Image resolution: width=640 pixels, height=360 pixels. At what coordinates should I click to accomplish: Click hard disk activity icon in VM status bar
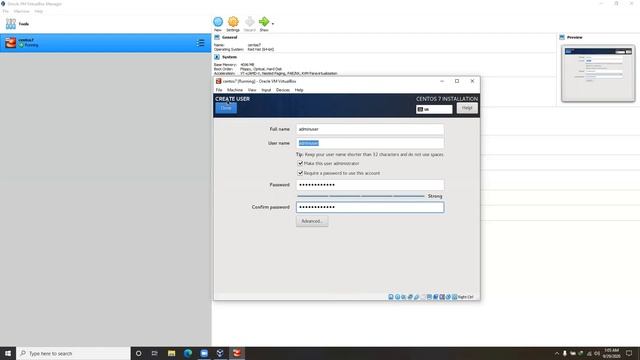(x=391, y=297)
